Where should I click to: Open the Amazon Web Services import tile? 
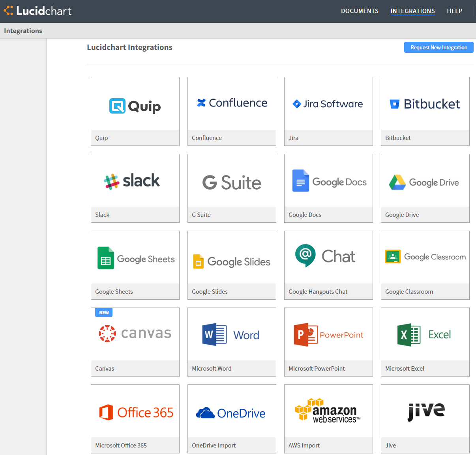(328, 411)
